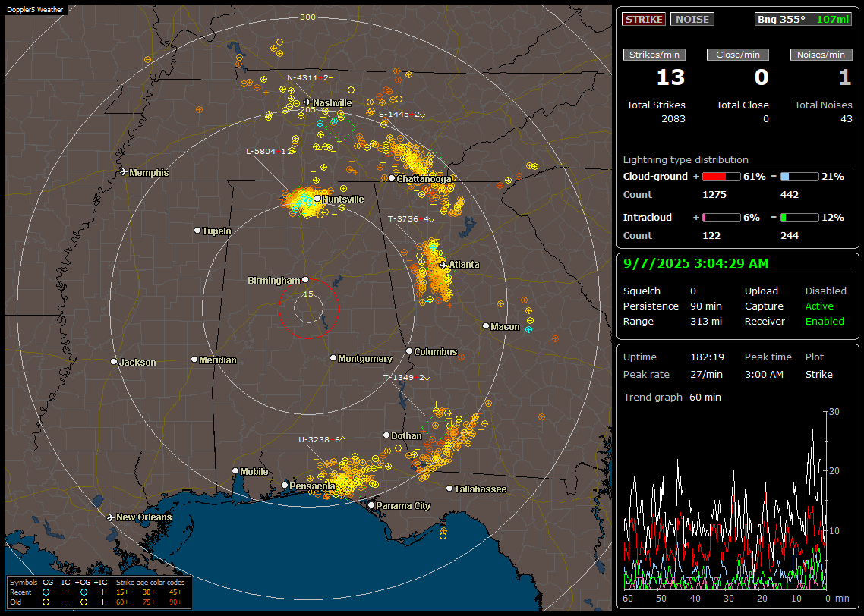Click storm cell label T-1349
The height and width of the screenshot is (616, 864).
pyautogui.click(x=406, y=378)
